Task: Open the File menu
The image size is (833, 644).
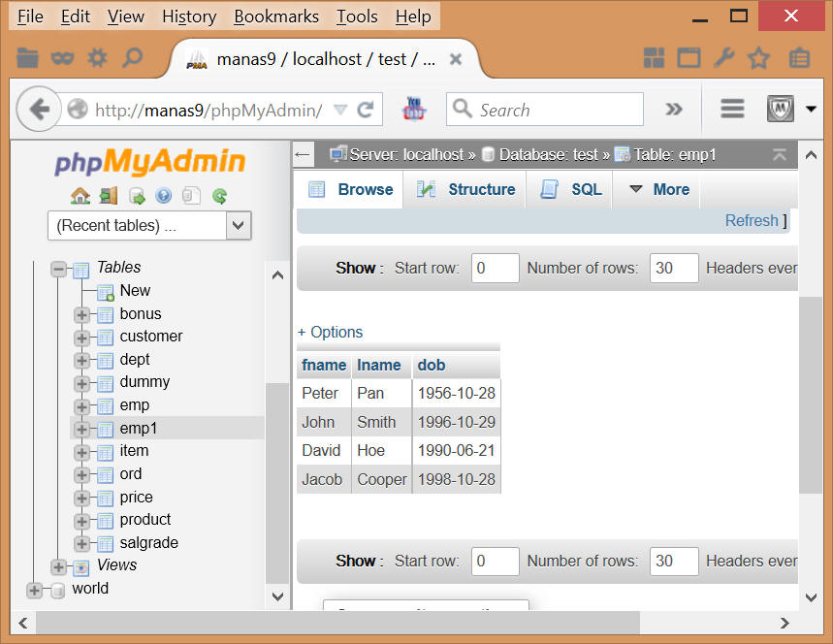Action: [30, 16]
